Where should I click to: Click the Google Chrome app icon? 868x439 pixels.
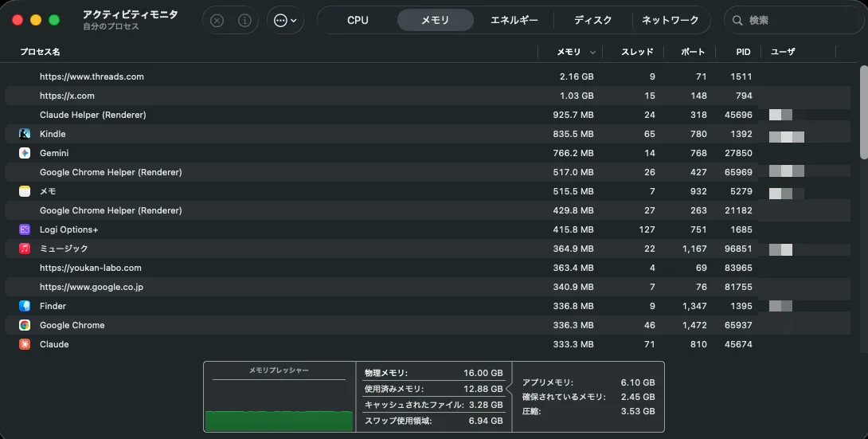[25, 325]
